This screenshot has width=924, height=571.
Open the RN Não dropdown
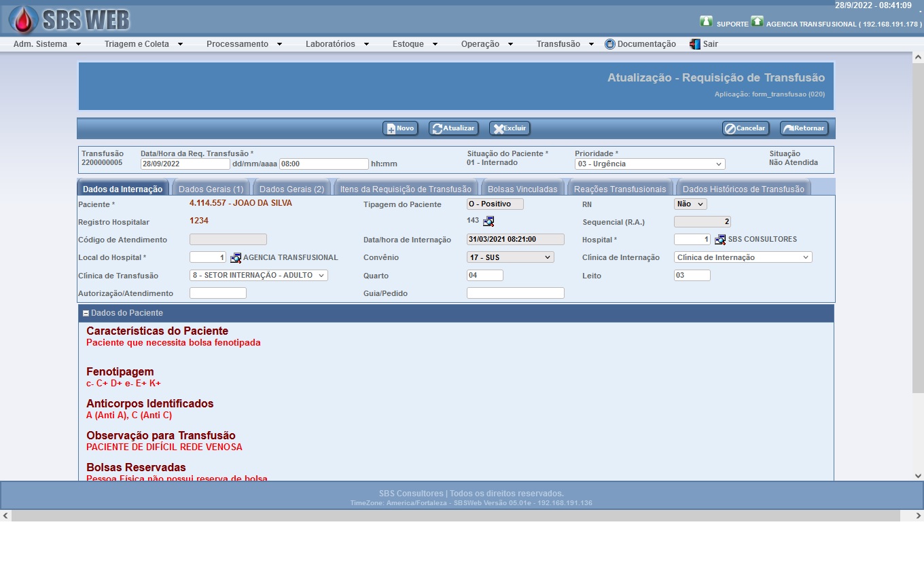690,204
